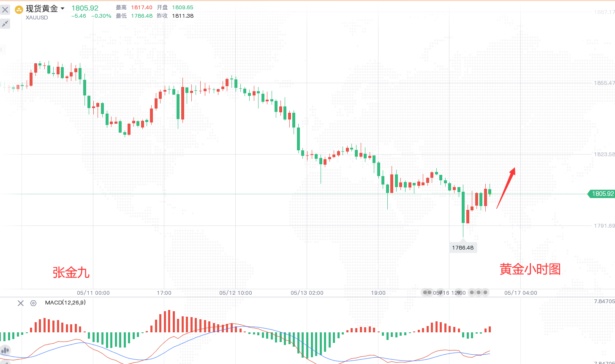This screenshot has height=364, width=615.
Task: Open the 现货黄金 symbol dropdown arrow
Action: point(63,8)
